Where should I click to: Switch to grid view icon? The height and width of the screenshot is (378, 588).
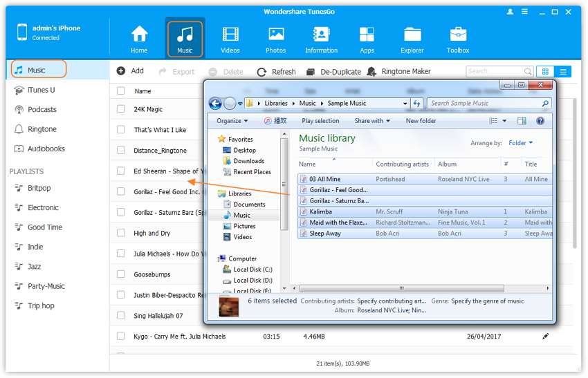click(x=545, y=71)
